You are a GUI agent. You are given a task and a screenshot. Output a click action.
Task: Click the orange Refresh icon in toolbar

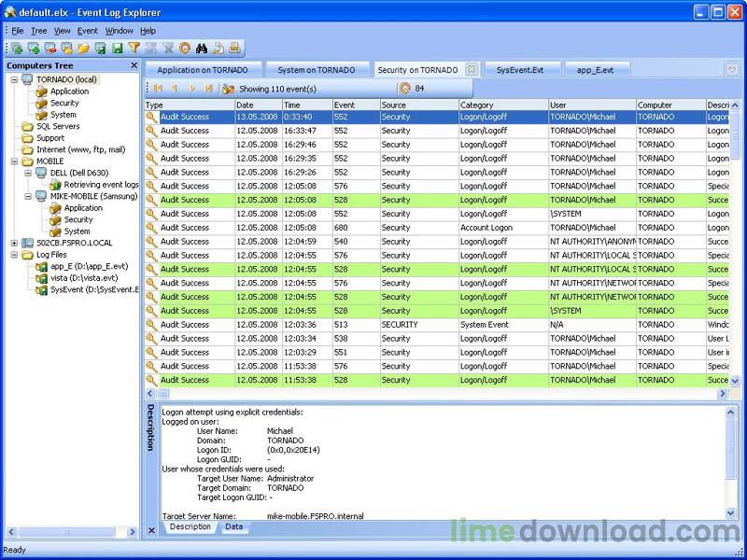click(185, 48)
